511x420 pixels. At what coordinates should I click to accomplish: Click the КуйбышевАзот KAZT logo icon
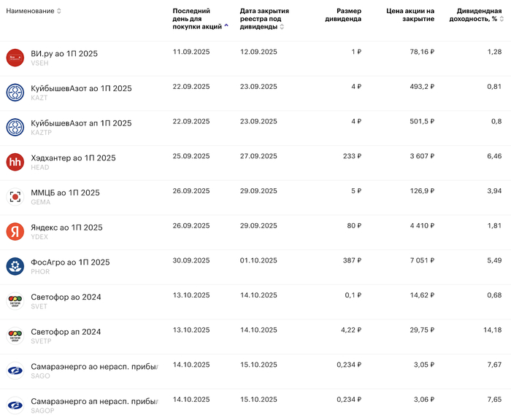15,93
